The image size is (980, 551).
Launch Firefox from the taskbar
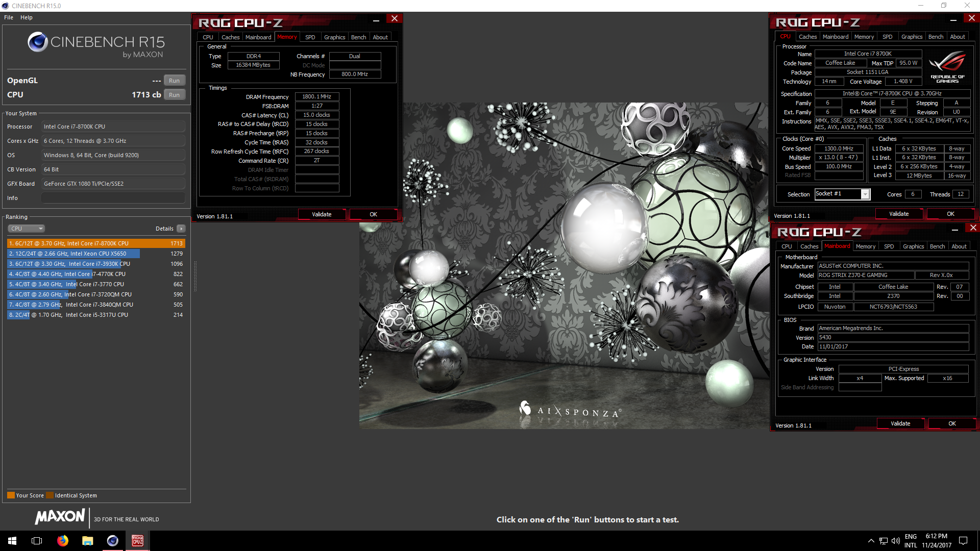[x=62, y=541]
